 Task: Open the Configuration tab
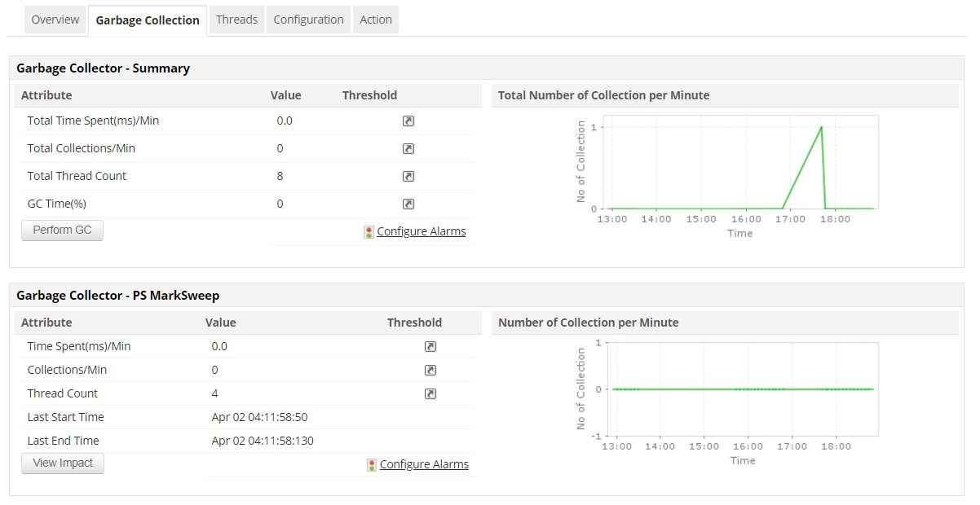[308, 19]
